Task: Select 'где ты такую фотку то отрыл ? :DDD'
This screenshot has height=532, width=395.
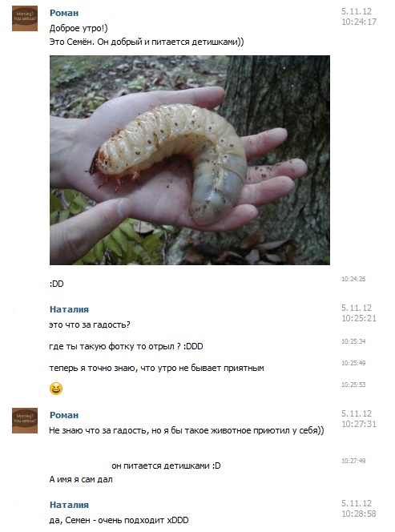Action: pyautogui.click(x=126, y=346)
